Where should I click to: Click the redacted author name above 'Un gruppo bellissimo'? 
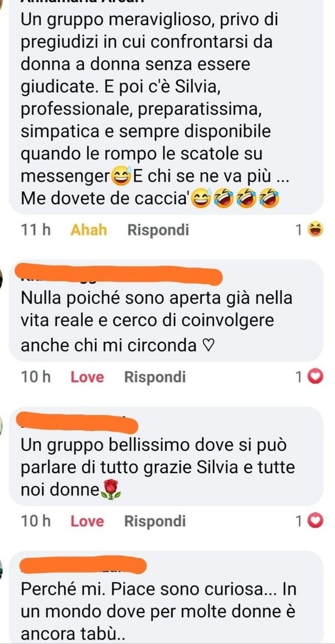pos(79,423)
